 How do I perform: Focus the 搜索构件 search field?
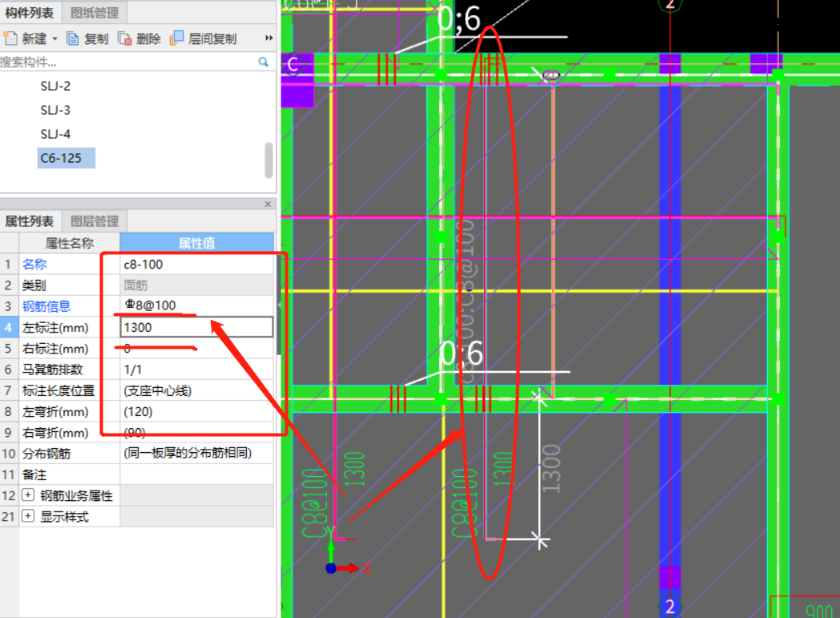[x=128, y=63]
